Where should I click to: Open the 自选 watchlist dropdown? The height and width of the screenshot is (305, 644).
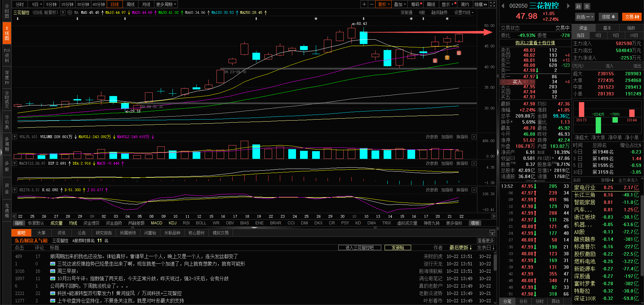point(585,17)
